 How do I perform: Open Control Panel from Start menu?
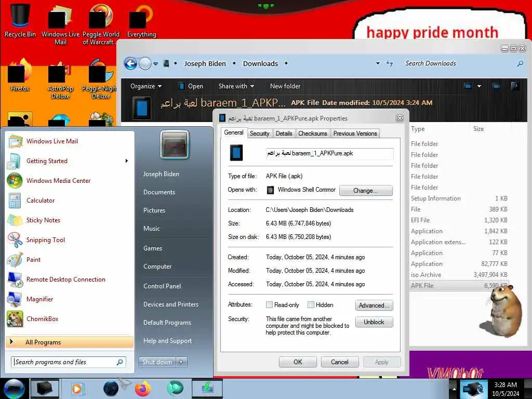162,286
